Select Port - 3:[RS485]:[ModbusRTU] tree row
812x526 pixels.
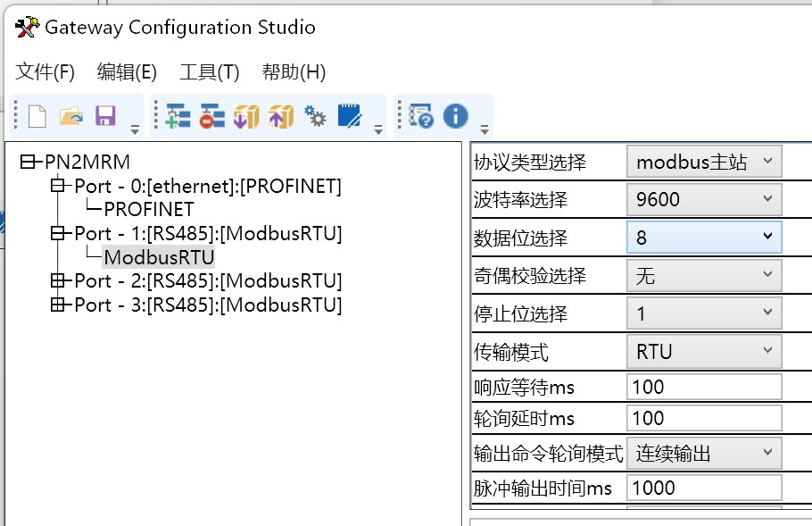pyautogui.click(x=208, y=305)
